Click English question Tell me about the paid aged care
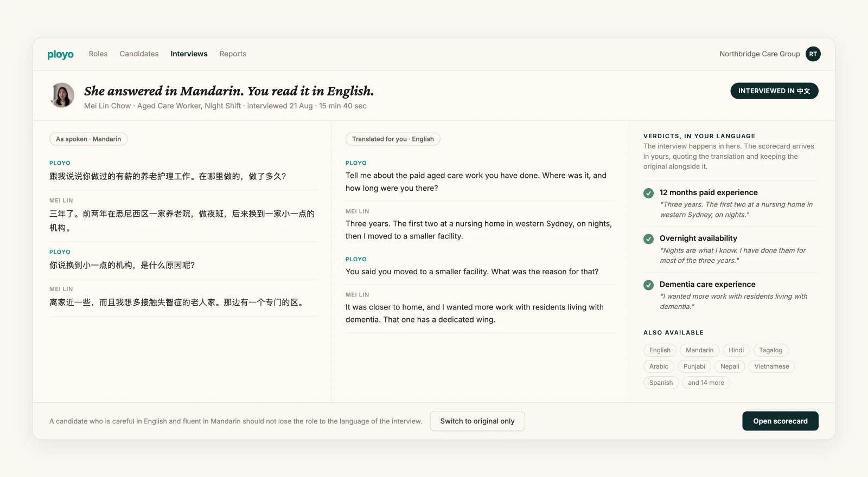 tap(476, 182)
